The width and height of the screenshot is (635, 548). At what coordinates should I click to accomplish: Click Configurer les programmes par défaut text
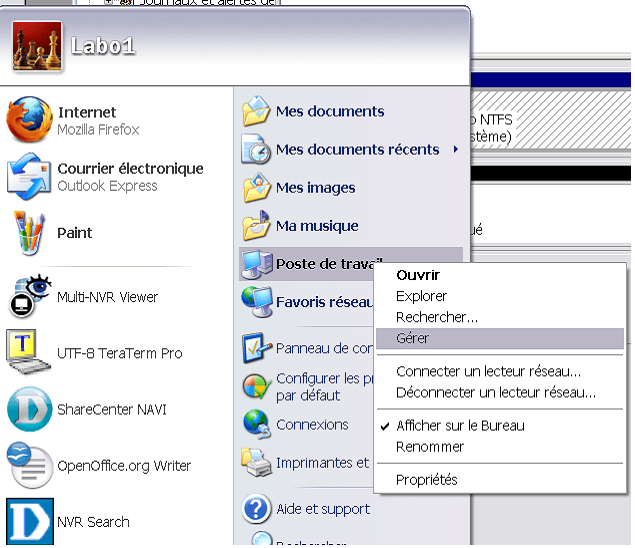pyautogui.click(x=324, y=387)
